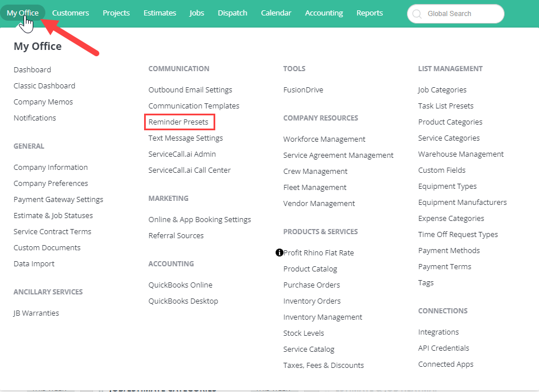539x392 pixels.
Task: Go to the Accounting menu
Action: [324, 13]
